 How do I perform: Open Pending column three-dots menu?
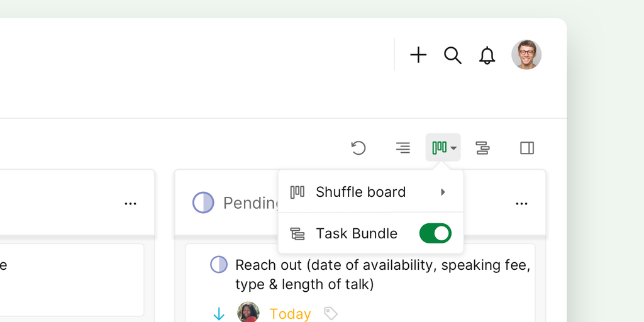click(521, 204)
